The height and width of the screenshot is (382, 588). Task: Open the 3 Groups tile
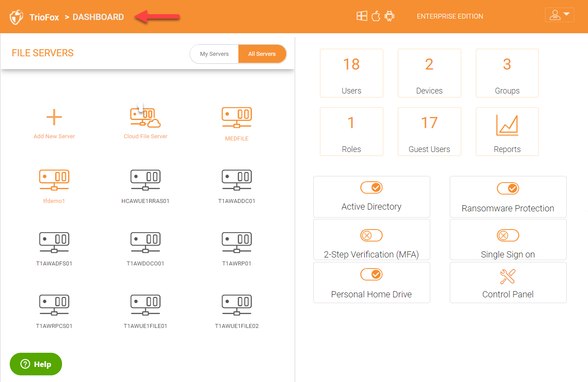tap(507, 73)
